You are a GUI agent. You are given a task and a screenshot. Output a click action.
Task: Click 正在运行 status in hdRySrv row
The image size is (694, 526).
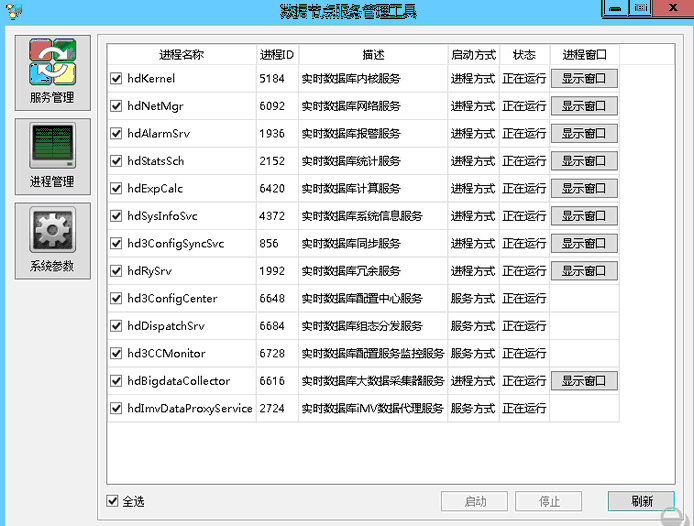click(524, 271)
